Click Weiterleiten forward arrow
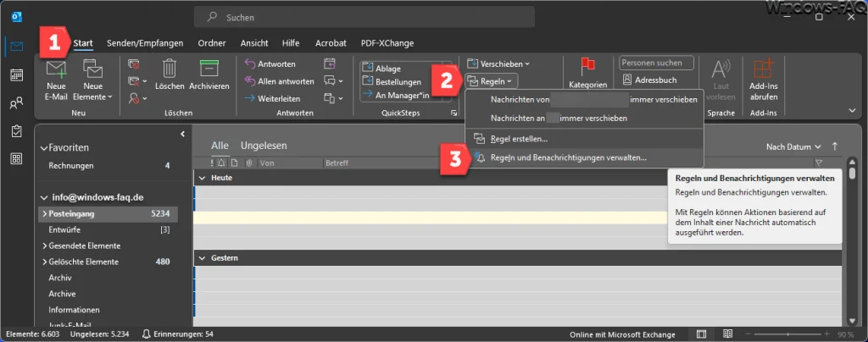The width and height of the screenshot is (868, 342). click(272, 98)
